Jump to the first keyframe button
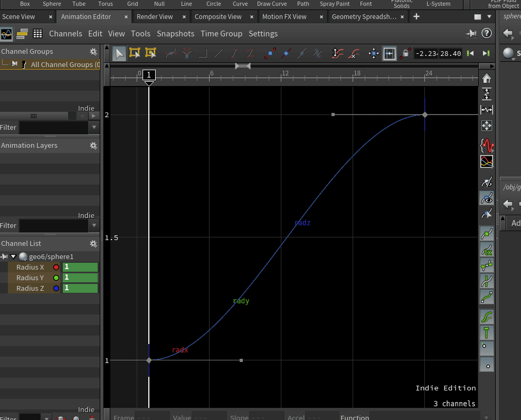Viewport: 521px width, 420px height. (470, 53)
